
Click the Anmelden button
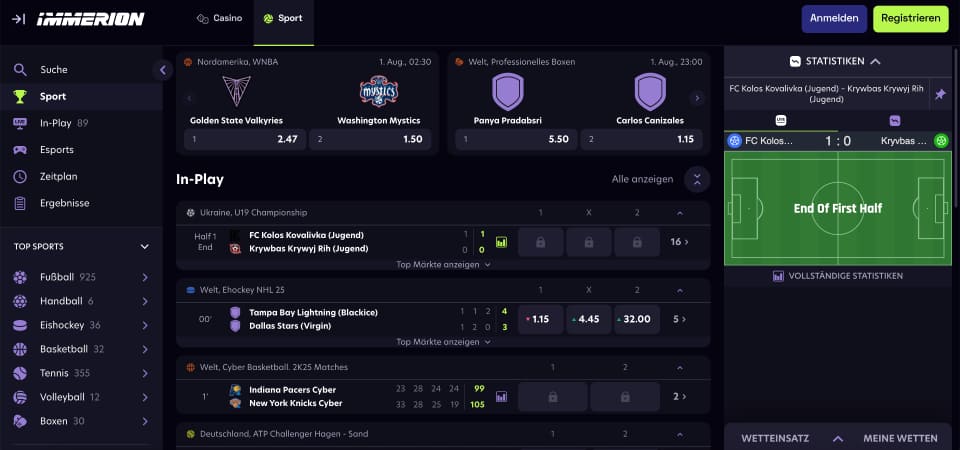tap(834, 18)
